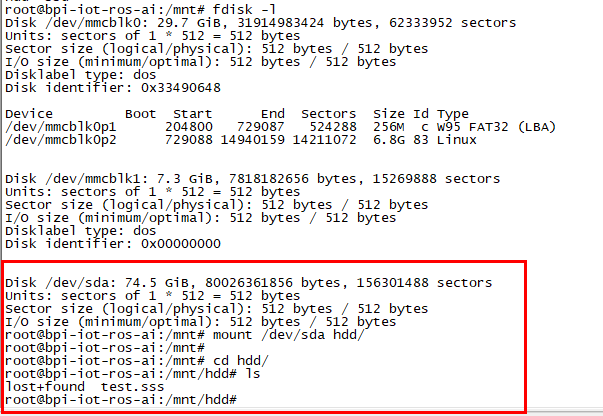Click the Sectors column header
This screenshot has width=603, height=416.
pos(321,114)
